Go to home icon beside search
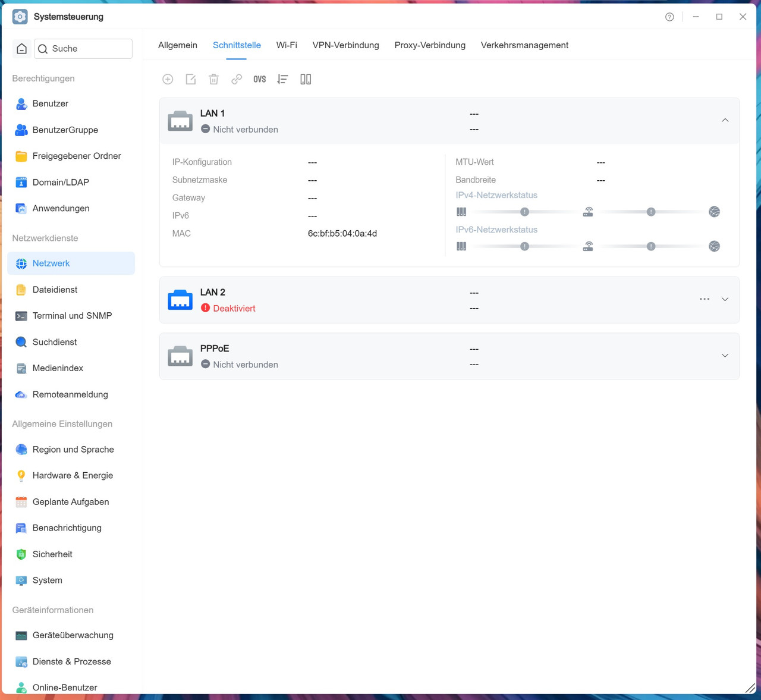The image size is (761, 700). coord(22,49)
